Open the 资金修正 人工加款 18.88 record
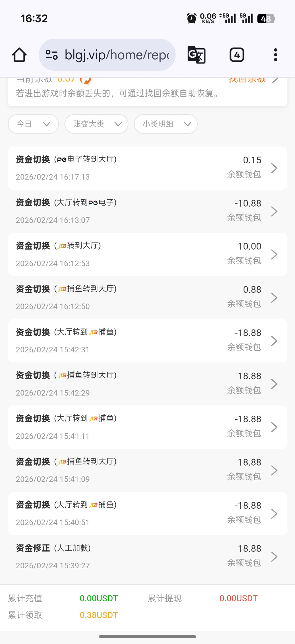The image size is (295, 644). pyautogui.click(x=147, y=557)
